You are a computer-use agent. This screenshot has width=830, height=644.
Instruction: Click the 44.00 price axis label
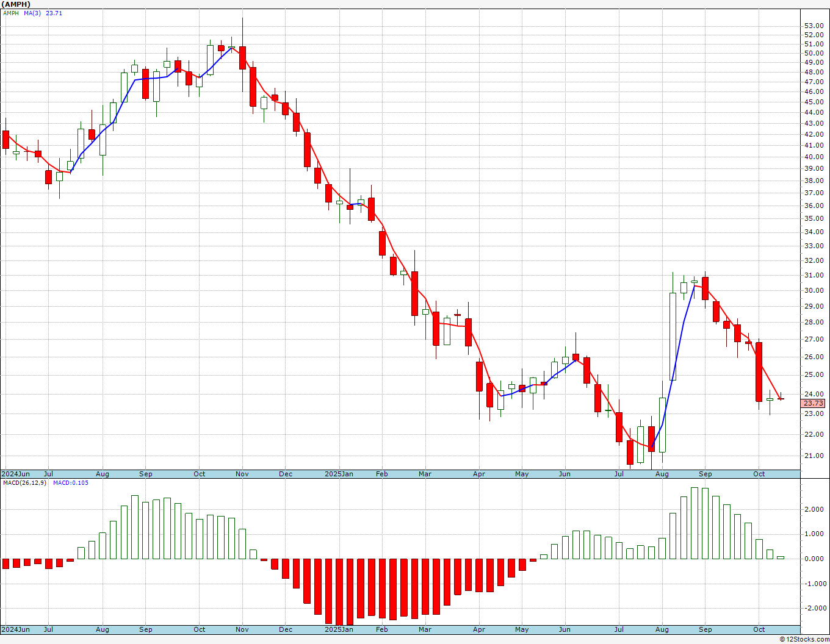click(x=814, y=112)
